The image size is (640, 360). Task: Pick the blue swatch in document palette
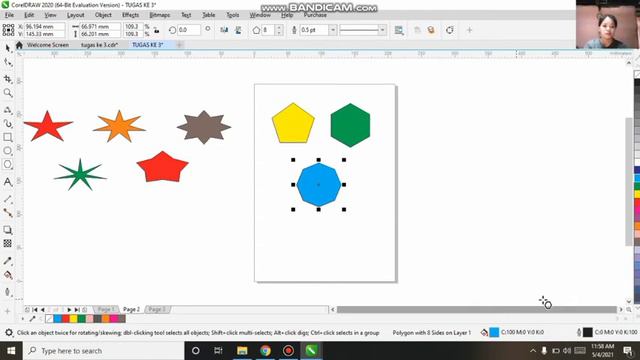pos(58,319)
